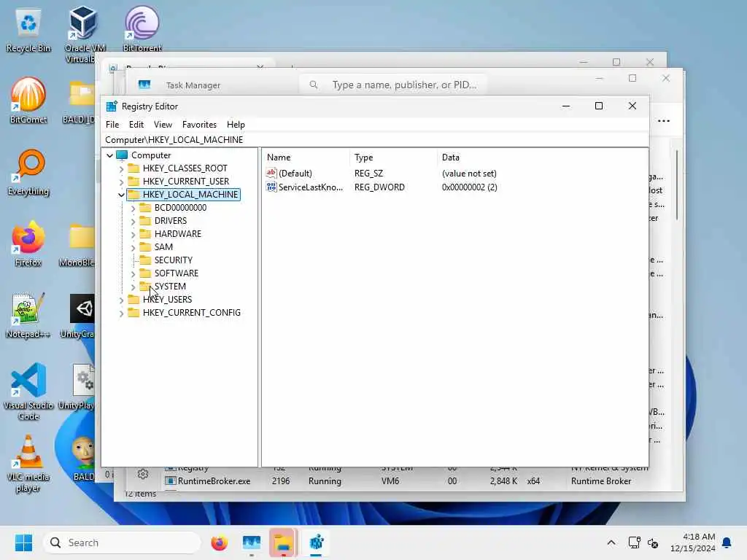Viewport: 747px width, 560px height.
Task: Select the HARDWARE registry key
Action: click(178, 234)
